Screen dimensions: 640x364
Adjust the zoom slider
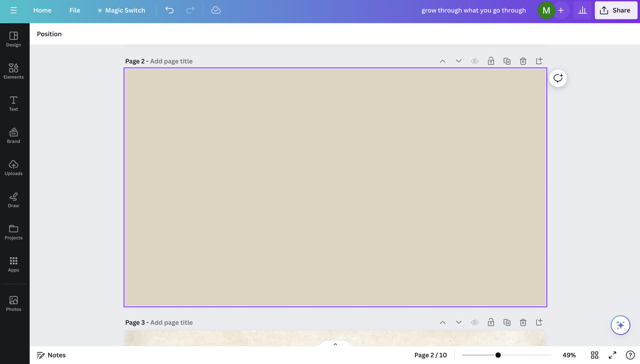(497, 355)
